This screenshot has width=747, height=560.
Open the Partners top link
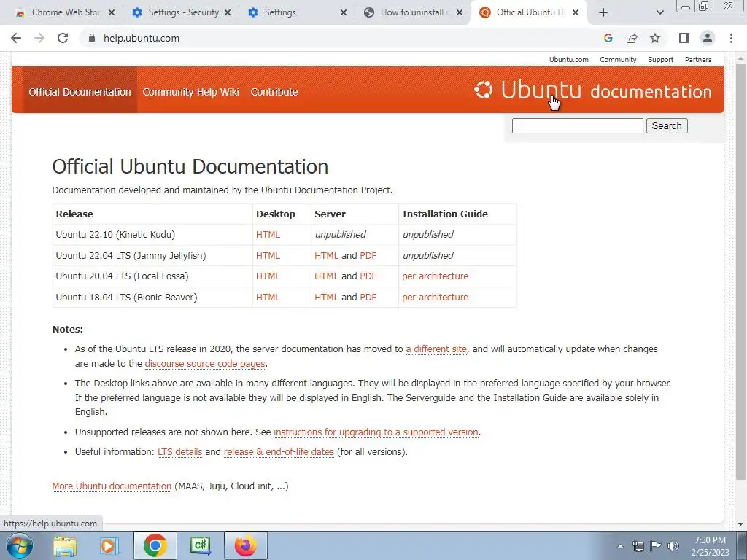click(698, 60)
